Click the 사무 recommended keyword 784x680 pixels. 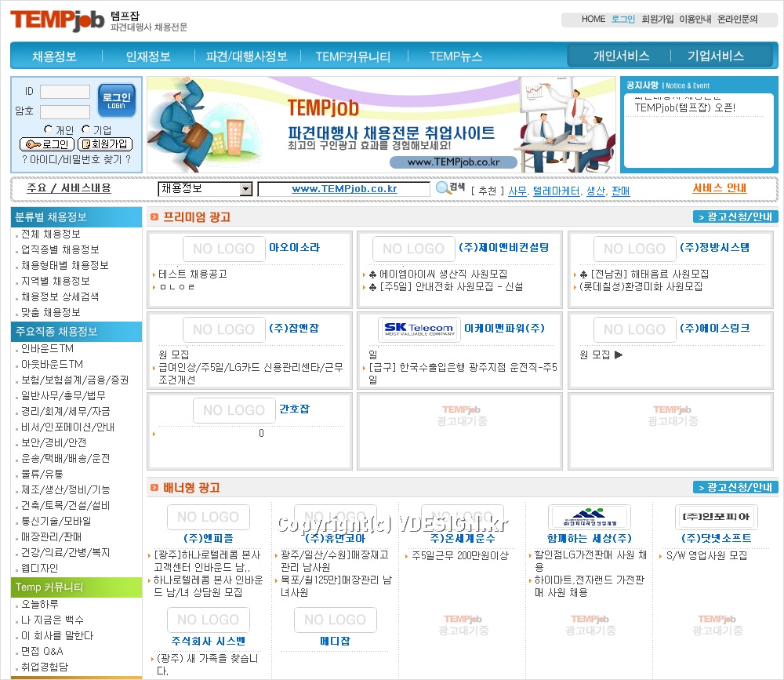517,191
